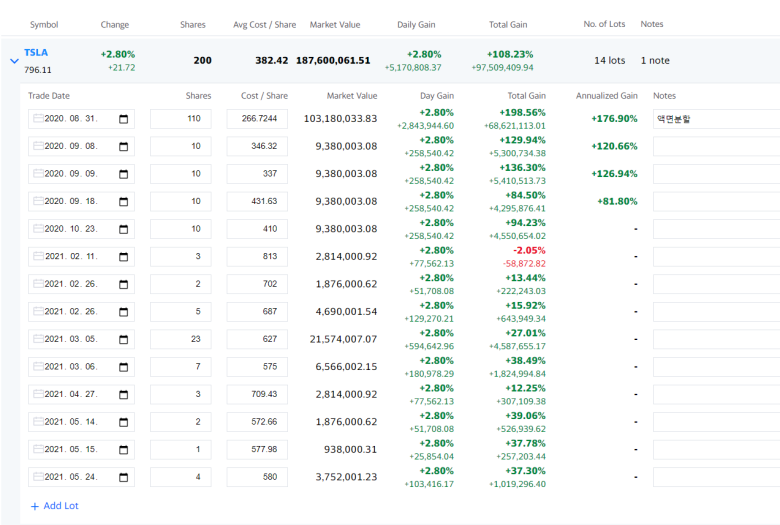Edit cost per share field 580
780x525 pixels.
(x=257, y=477)
